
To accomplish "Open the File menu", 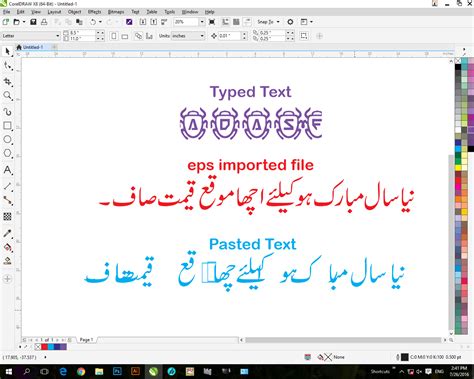I will click(x=7, y=12).
